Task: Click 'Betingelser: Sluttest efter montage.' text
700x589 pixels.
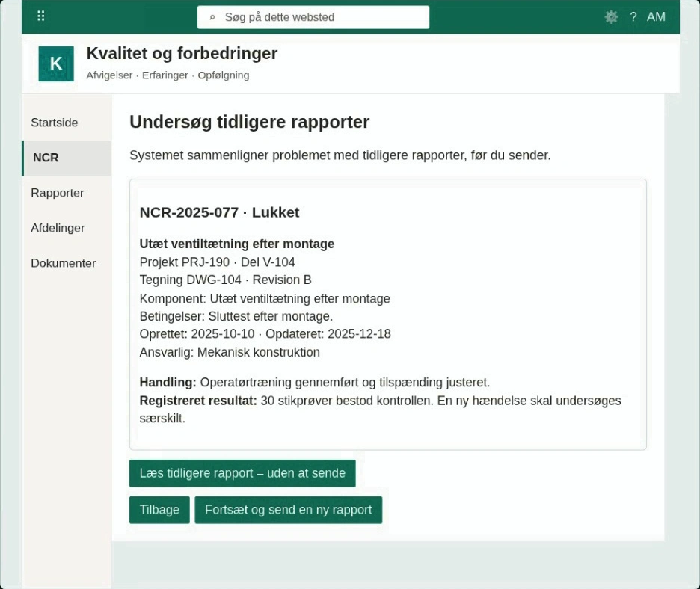Action: pos(236,316)
